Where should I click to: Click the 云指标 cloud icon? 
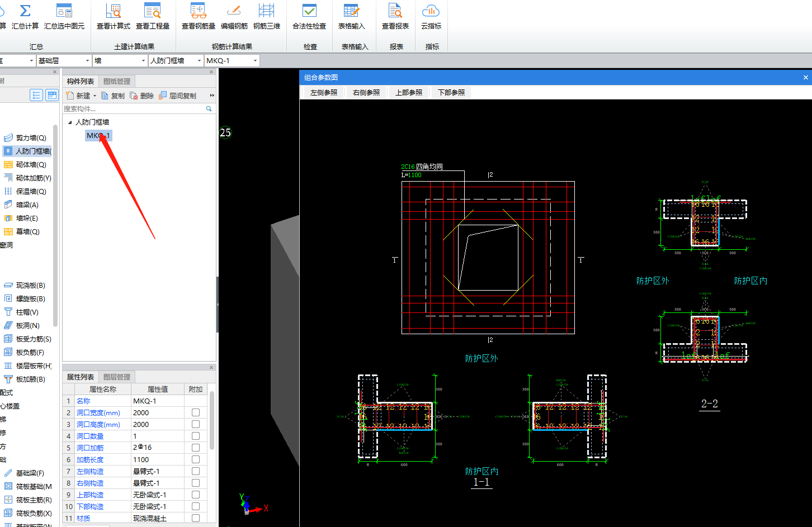click(x=431, y=11)
